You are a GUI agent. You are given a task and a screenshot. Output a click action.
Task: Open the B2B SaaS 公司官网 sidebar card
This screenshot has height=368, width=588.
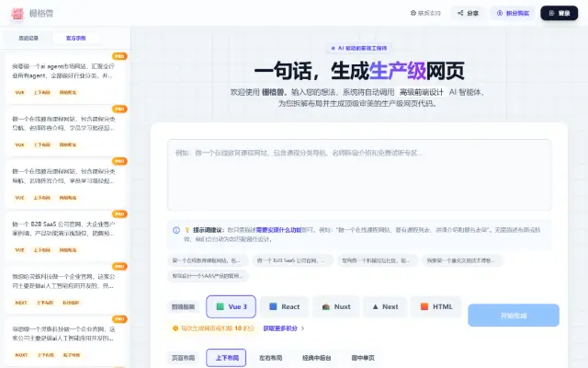65,236
